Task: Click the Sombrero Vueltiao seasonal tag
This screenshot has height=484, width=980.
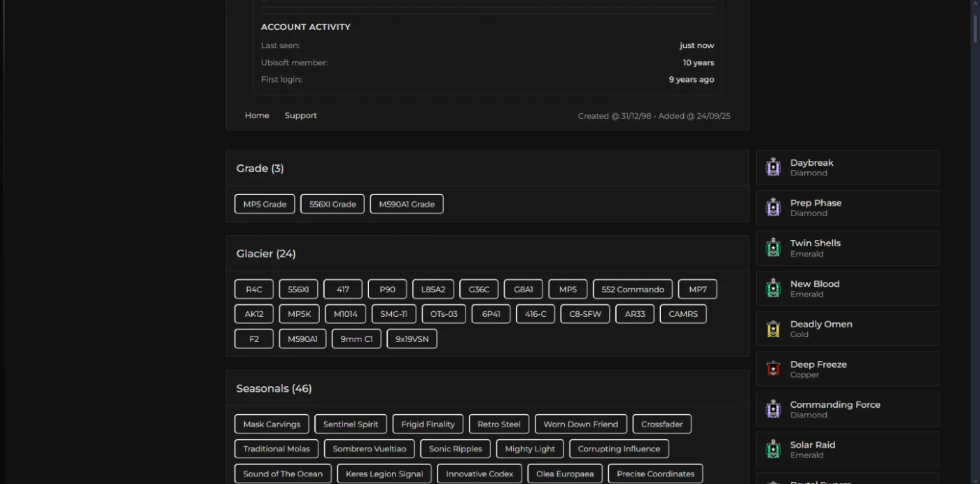Action: tap(369, 449)
